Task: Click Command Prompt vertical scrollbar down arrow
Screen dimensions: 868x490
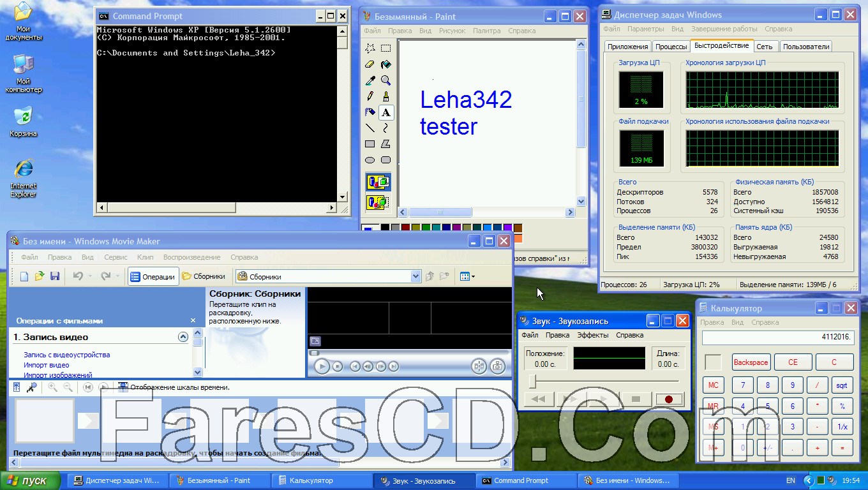Action: click(x=343, y=197)
